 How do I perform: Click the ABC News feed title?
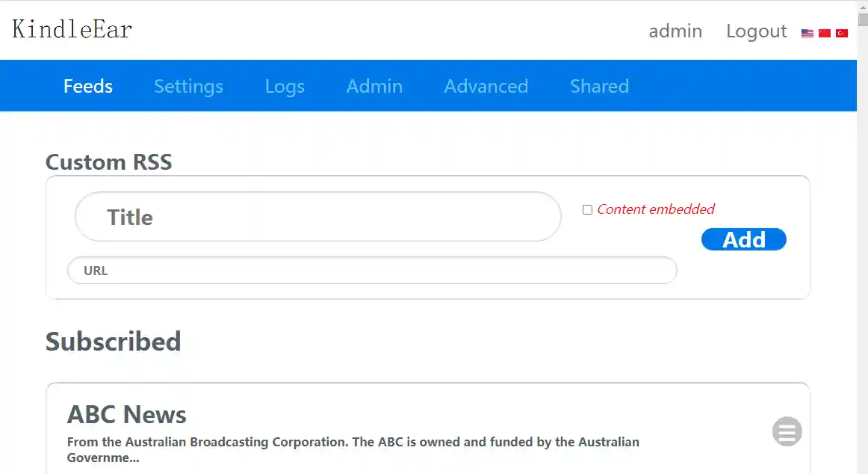[x=127, y=414]
